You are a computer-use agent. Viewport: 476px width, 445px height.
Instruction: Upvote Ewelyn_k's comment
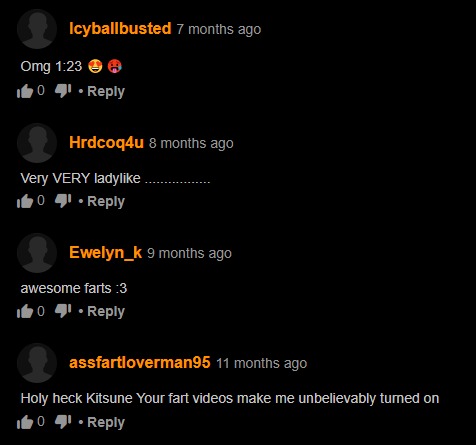(x=25, y=311)
